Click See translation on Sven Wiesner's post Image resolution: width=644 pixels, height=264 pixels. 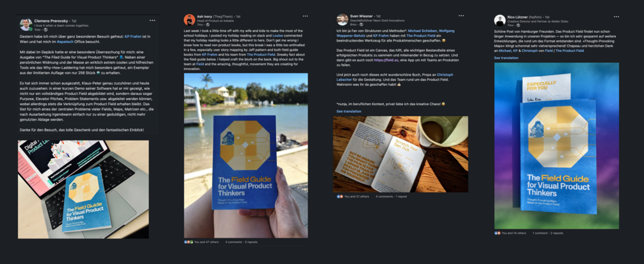coord(349,111)
